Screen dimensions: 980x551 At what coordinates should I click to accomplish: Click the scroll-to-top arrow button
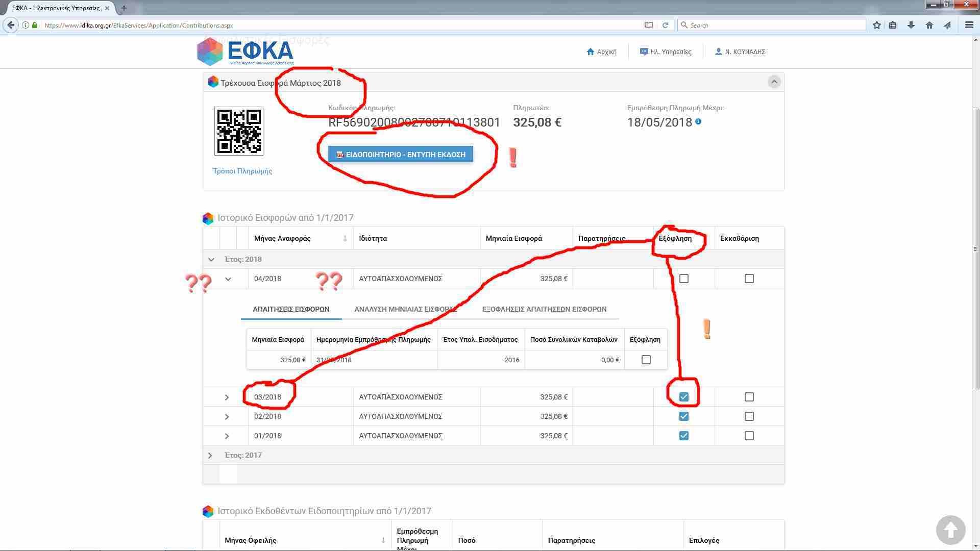[x=950, y=530]
